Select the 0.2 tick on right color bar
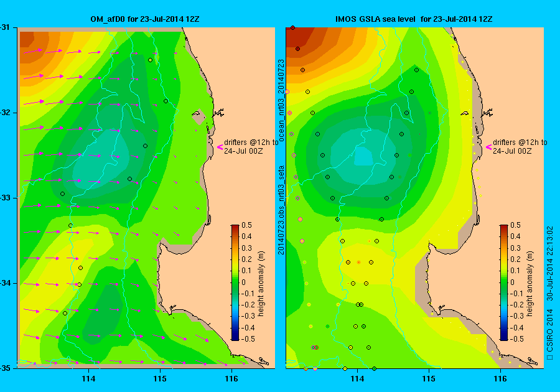 (515, 259)
